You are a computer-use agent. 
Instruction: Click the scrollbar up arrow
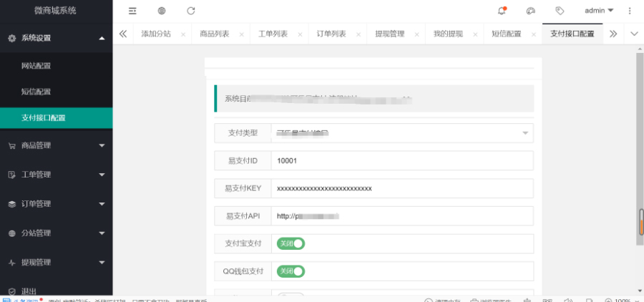click(640, 49)
